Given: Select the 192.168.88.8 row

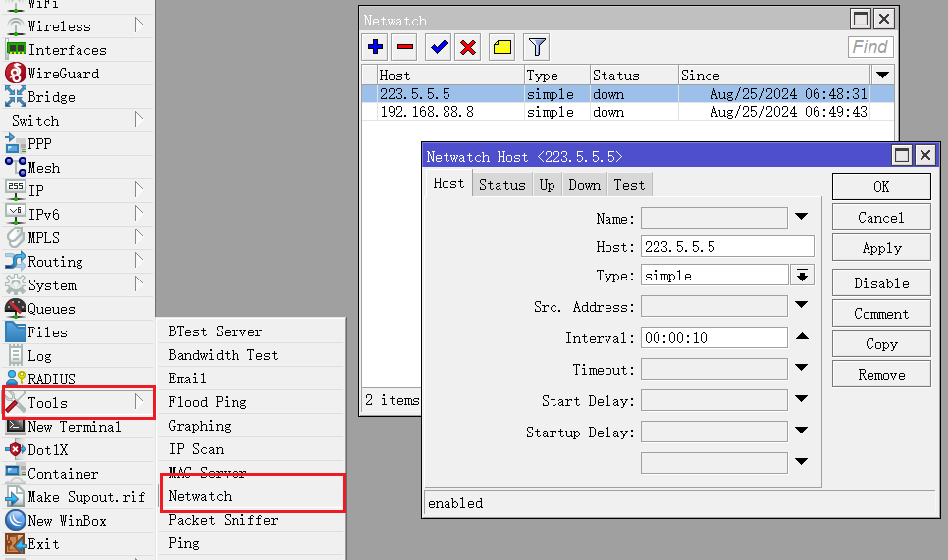Looking at the screenshot, I should 427,112.
